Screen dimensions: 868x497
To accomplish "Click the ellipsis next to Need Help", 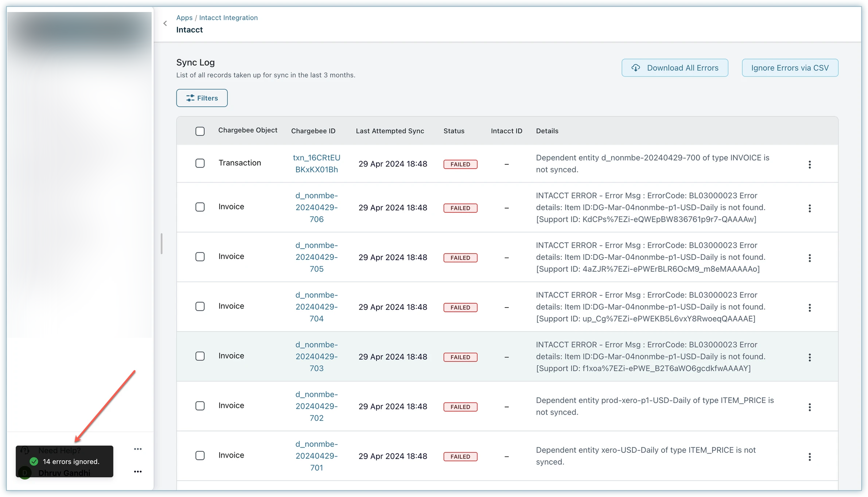I will (137, 449).
